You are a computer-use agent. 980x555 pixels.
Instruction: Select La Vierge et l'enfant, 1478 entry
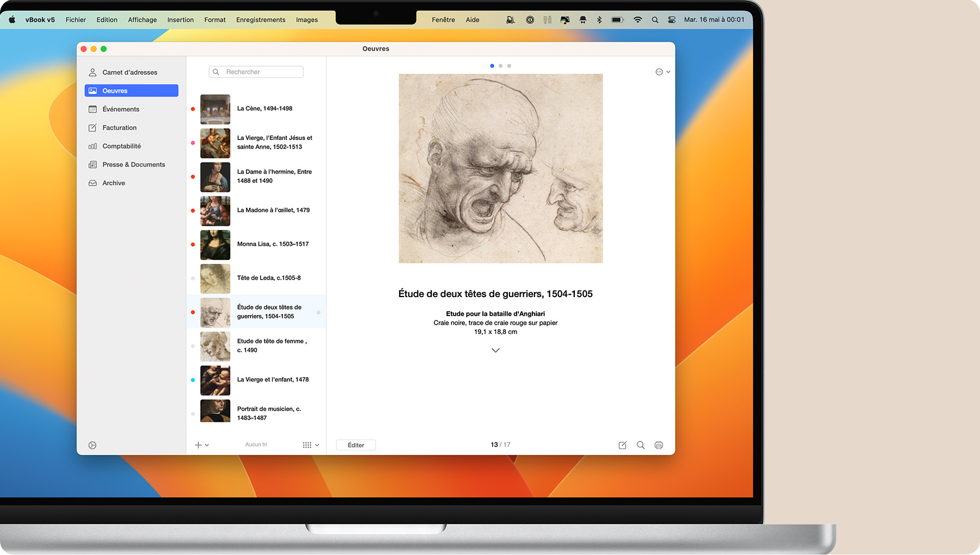point(256,380)
